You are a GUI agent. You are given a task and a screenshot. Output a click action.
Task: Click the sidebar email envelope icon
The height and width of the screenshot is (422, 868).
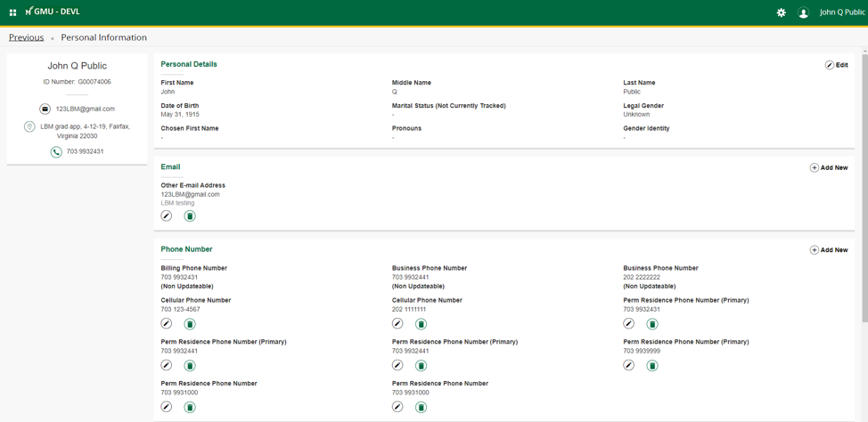tap(45, 109)
